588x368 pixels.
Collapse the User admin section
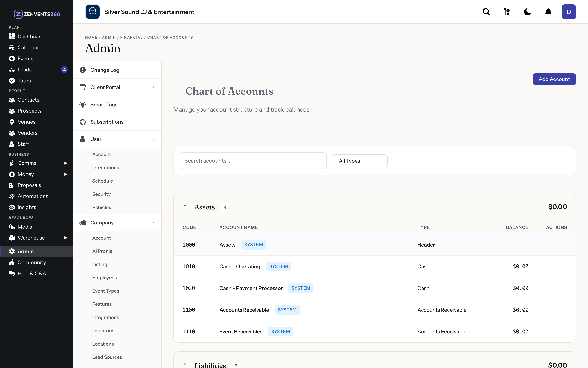point(117,139)
